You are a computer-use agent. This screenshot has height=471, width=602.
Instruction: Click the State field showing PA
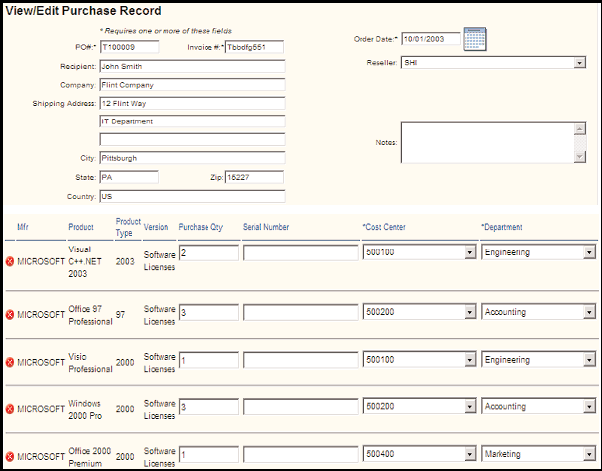129,177
